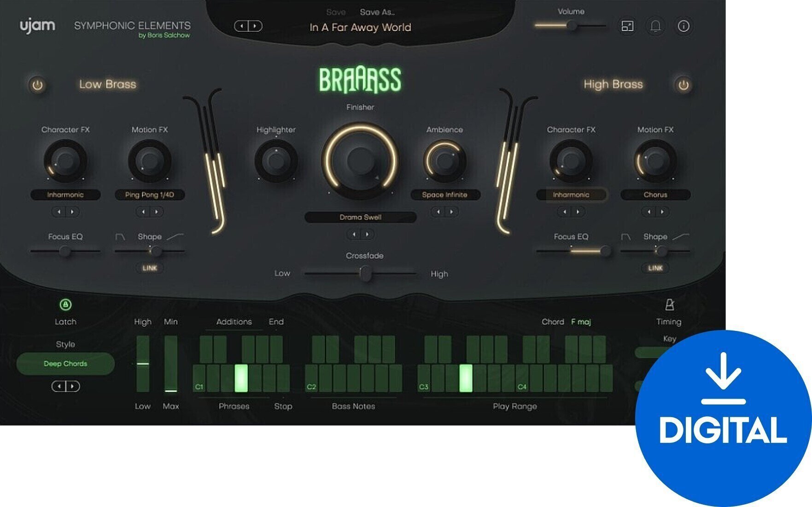Screen dimensions: 812x507
Task: Select previous High Brass Motion FX type
Action: pyautogui.click(x=649, y=212)
